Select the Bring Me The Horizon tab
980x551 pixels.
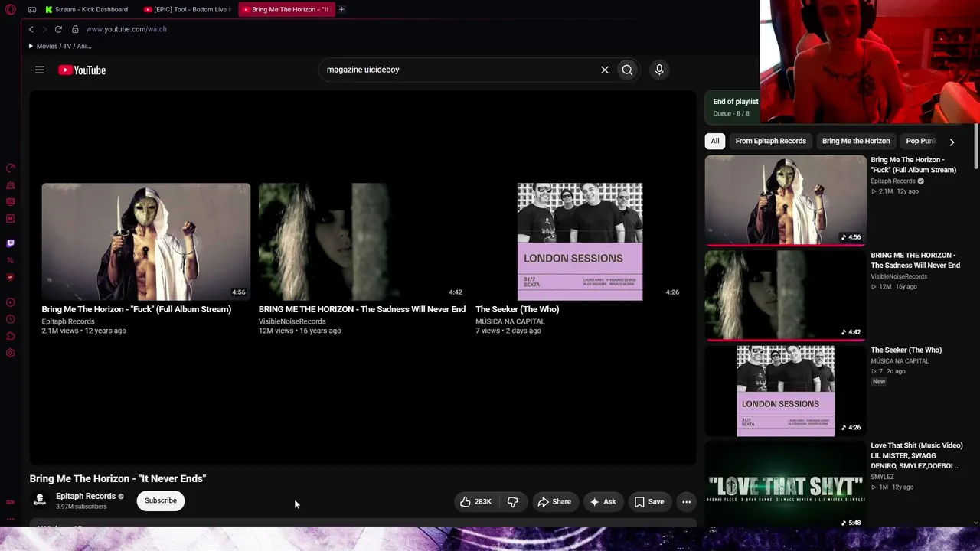(x=286, y=9)
